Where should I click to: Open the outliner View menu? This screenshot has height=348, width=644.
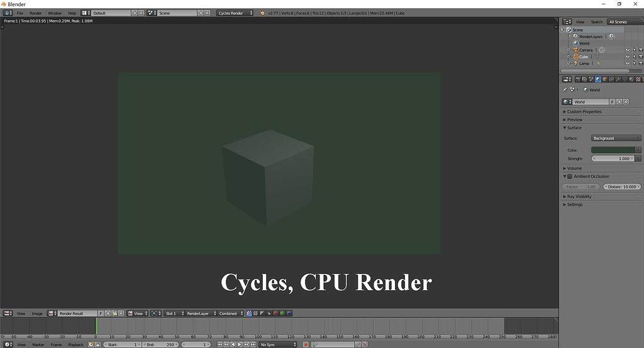[580, 22]
